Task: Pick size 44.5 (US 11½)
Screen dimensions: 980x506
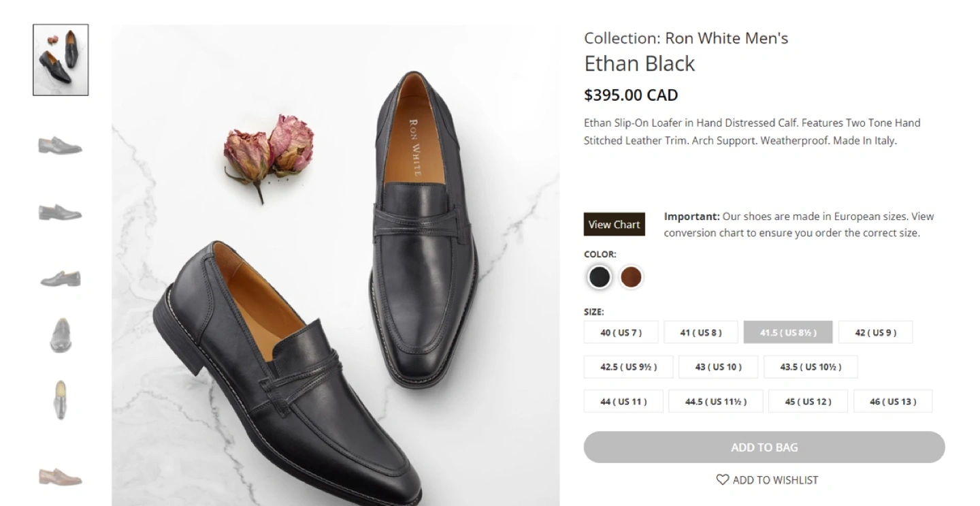Action: 715,401
